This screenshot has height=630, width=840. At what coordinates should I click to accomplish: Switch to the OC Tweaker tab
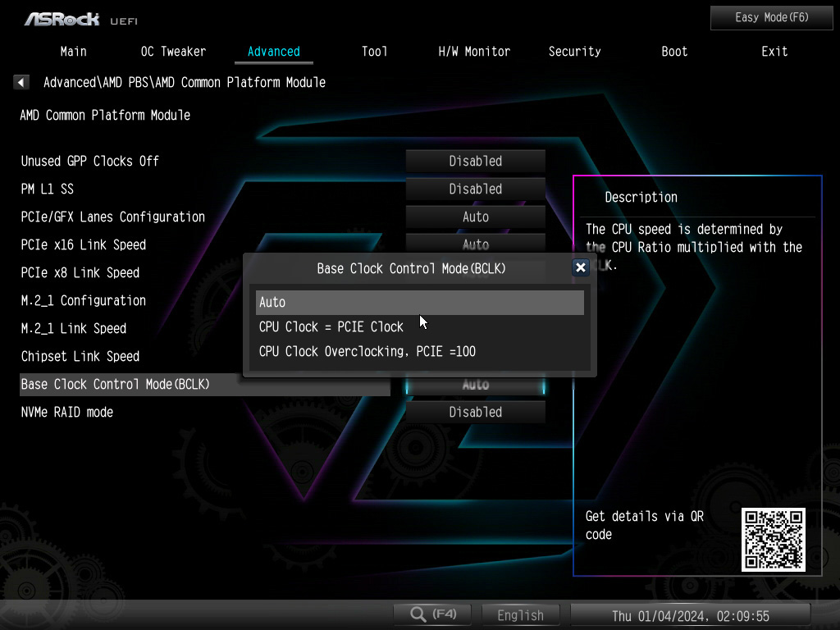(x=174, y=52)
